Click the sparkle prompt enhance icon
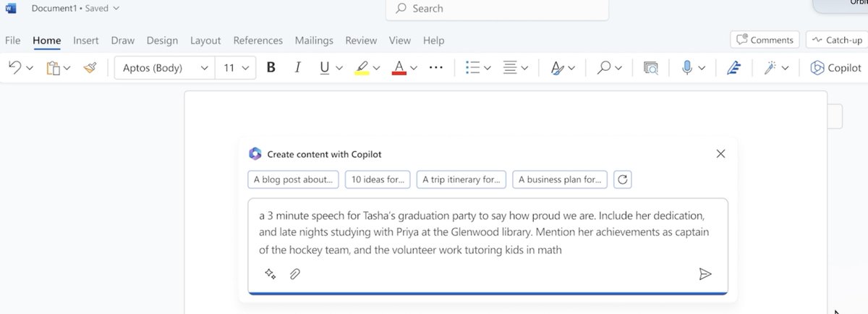The height and width of the screenshot is (314, 868). point(271,274)
